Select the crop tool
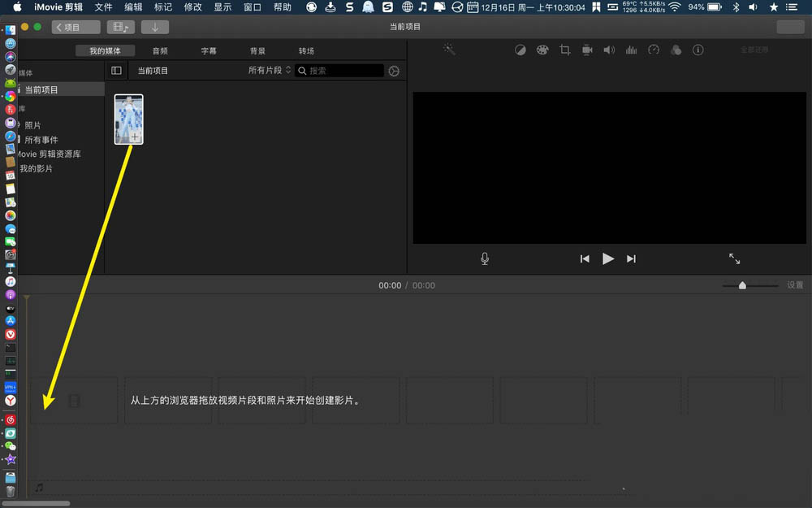Image resolution: width=812 pixels, height=508 pixels. [x=565, y=50]
